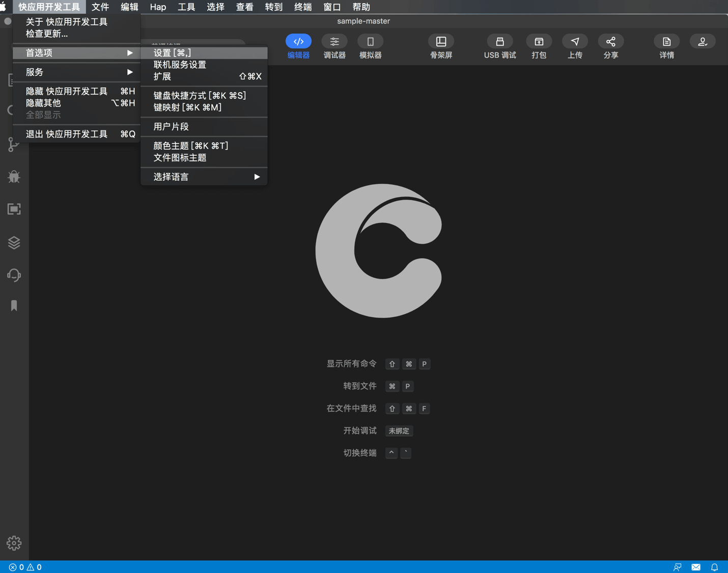Click the 上传 upload icon

click(575, 42)
